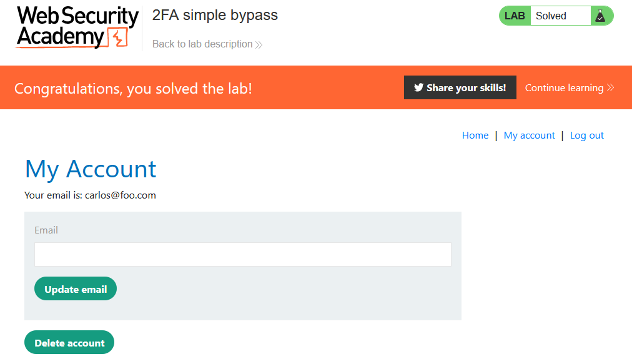Click the Twitter bird icon
632x364 pixels.
(x=418, y=88)
